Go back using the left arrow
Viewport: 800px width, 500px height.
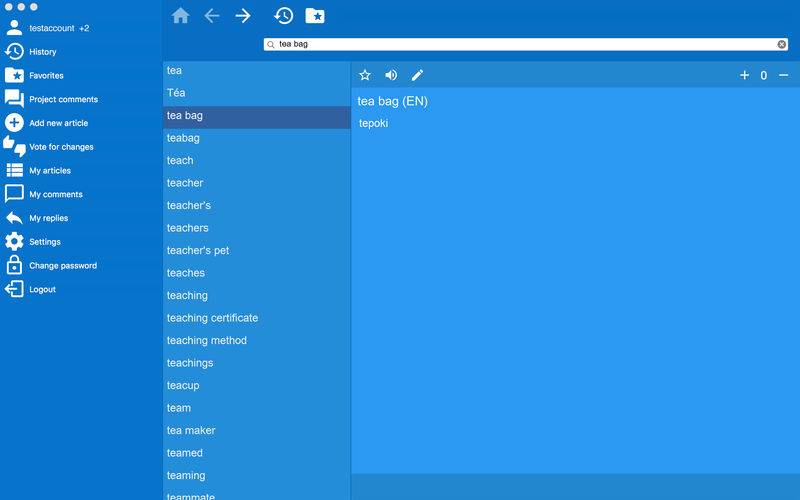212,16
